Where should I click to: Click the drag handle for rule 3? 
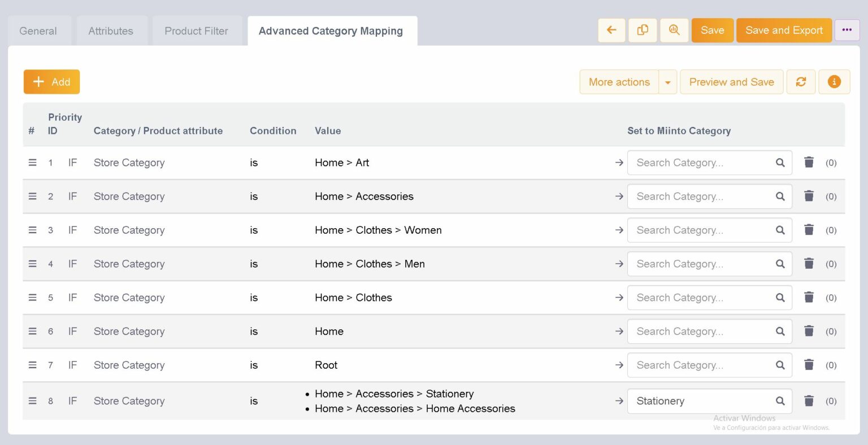point(32,230)
